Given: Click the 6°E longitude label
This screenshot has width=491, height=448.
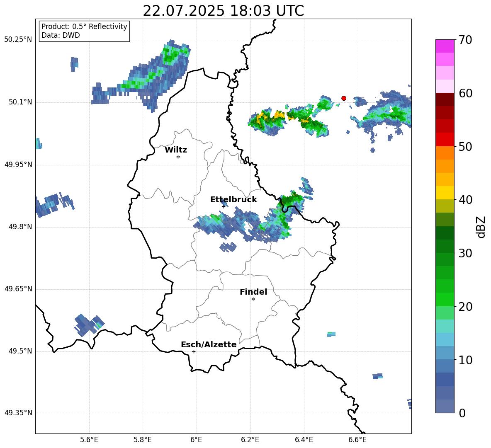Looking at the screenshot, I should coord(196,440).
